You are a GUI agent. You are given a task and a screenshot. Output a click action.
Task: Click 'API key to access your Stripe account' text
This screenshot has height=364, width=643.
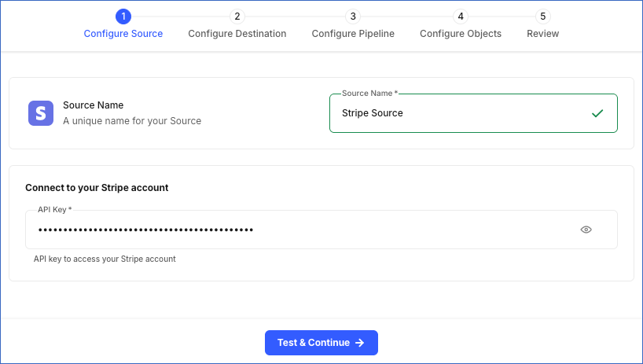tap(105, 259)
